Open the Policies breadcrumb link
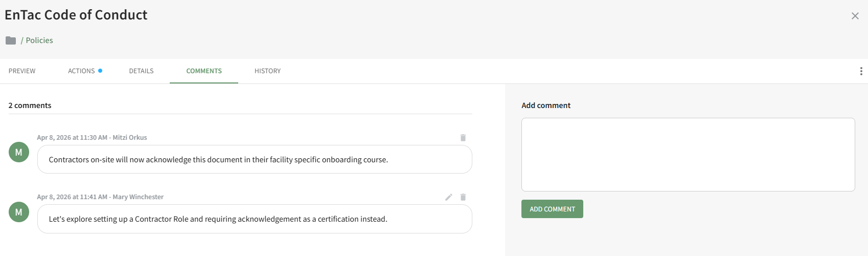Viewport: 868px width, 256px height. click(39, 40)
